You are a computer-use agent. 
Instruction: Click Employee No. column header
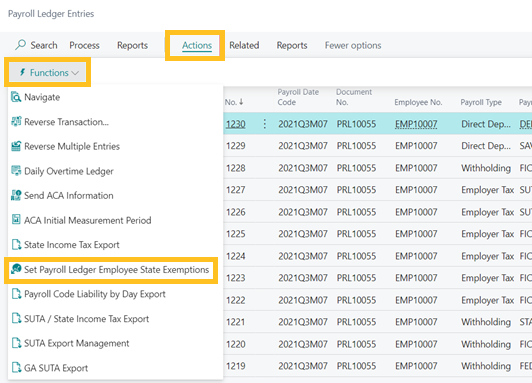click(x=418, y=102)
